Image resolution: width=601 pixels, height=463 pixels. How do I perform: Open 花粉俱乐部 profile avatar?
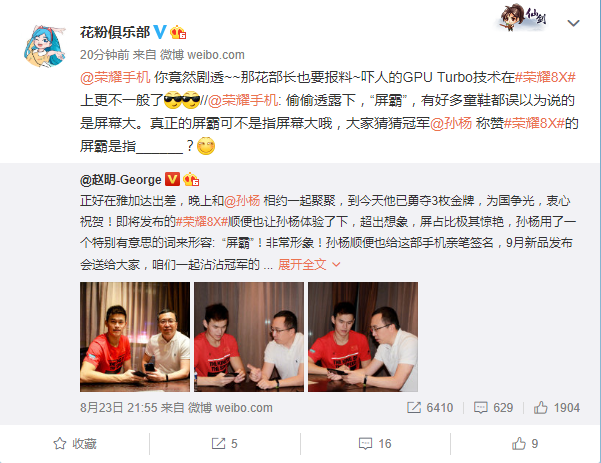(44, 46)
